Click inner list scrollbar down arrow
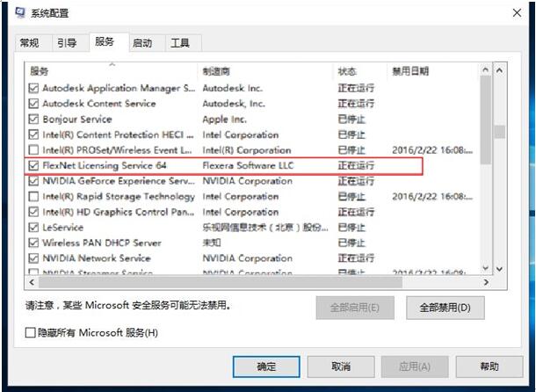Viewport: 536px width, 392px height. 485,268
